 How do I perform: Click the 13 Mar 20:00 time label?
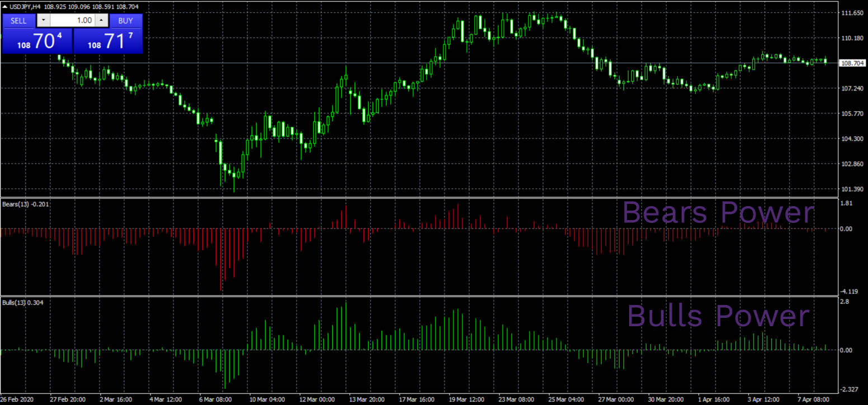[366, 400]
